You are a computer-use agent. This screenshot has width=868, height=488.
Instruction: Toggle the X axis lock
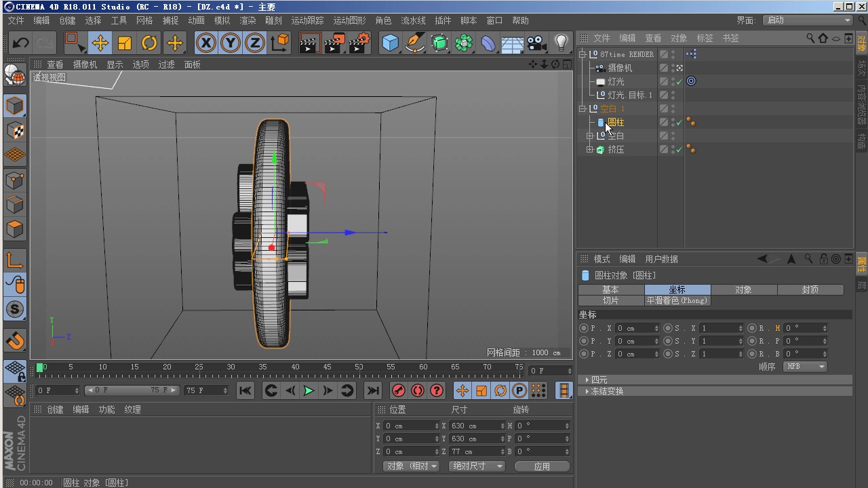pos(206,44)
